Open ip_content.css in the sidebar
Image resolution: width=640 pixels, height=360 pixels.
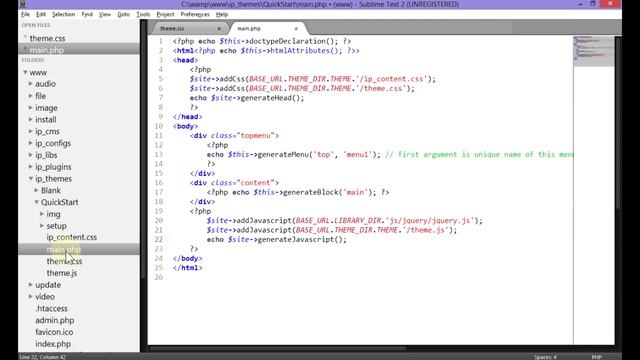(71, 237)
